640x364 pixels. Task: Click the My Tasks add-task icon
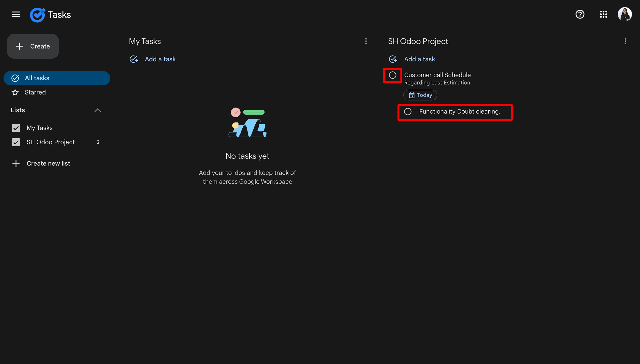pos(134,59)
